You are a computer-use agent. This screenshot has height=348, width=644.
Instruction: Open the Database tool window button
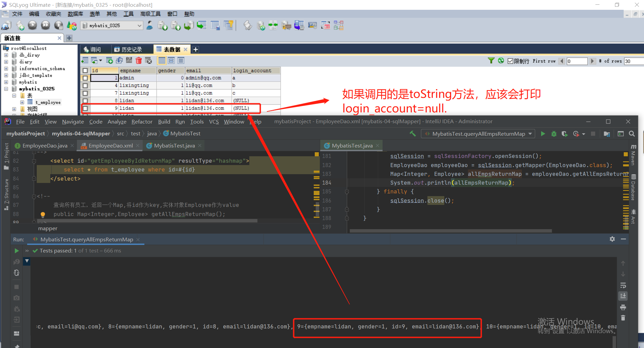click(x=633, y=187)
